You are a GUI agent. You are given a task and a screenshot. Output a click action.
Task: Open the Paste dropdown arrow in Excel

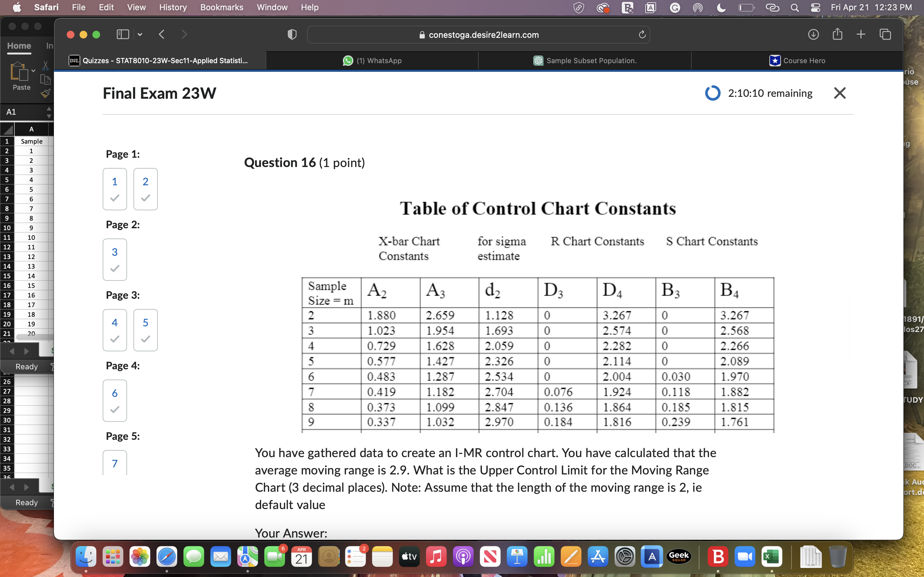[34, 71]
